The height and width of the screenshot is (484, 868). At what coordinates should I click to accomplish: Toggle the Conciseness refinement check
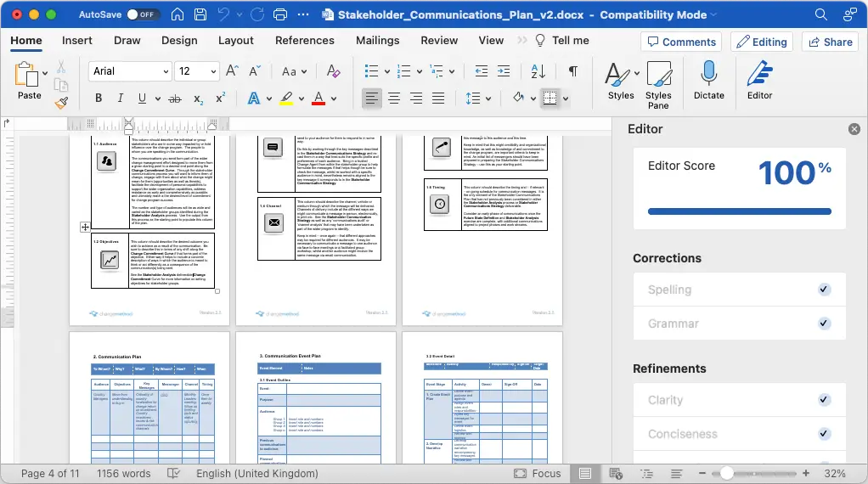point(824,434)
